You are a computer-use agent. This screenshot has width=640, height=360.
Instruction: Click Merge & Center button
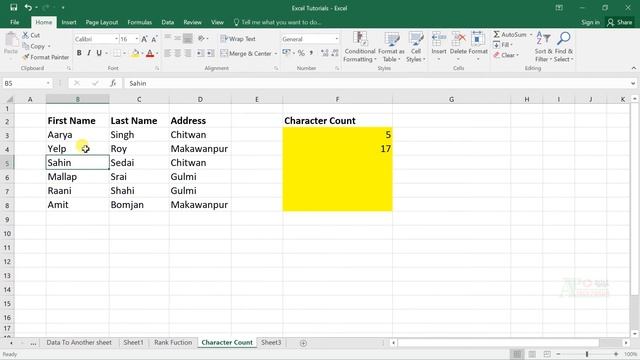(x=246, y=53)
